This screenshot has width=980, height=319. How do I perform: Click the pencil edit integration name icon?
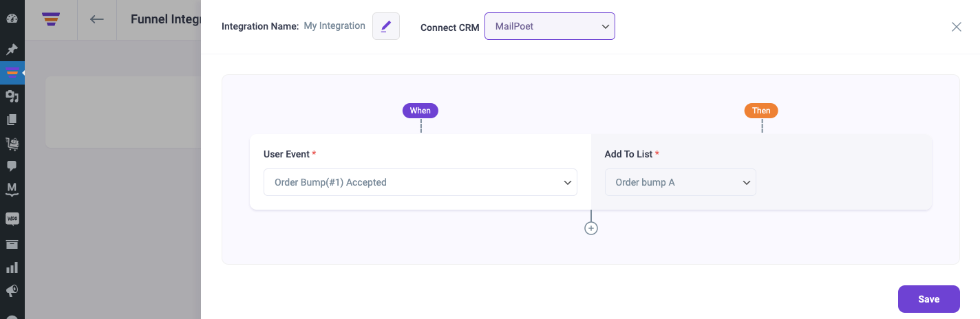386,26
